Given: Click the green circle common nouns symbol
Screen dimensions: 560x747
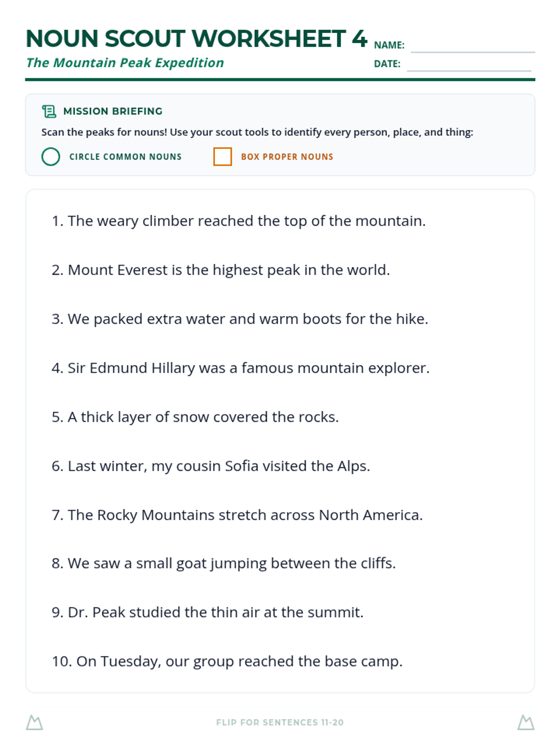Looking at the screenshot, I should click(x=51, y=156).
